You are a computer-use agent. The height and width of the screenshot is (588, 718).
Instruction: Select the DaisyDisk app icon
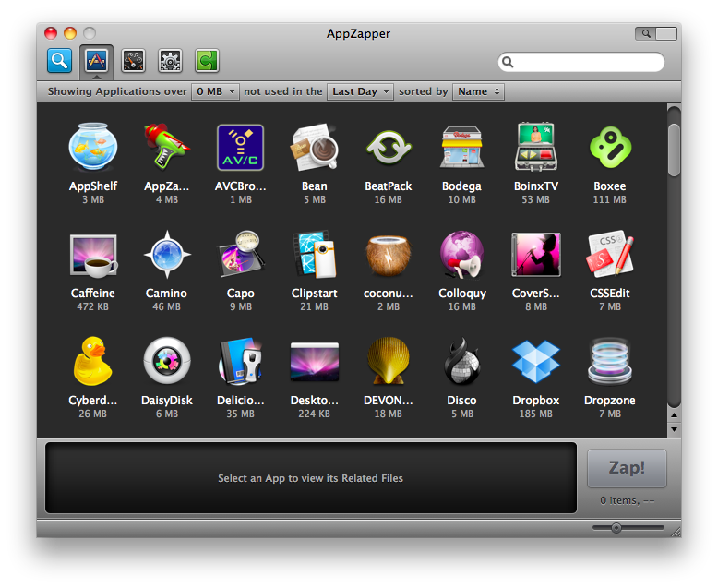coord(167,361)
